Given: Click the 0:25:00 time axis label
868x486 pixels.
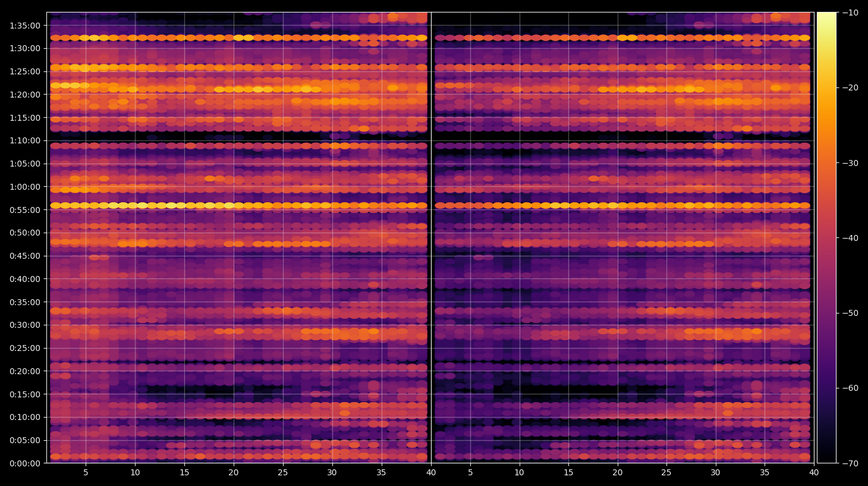Looking at the screenshot, I should tap(25, 348).
